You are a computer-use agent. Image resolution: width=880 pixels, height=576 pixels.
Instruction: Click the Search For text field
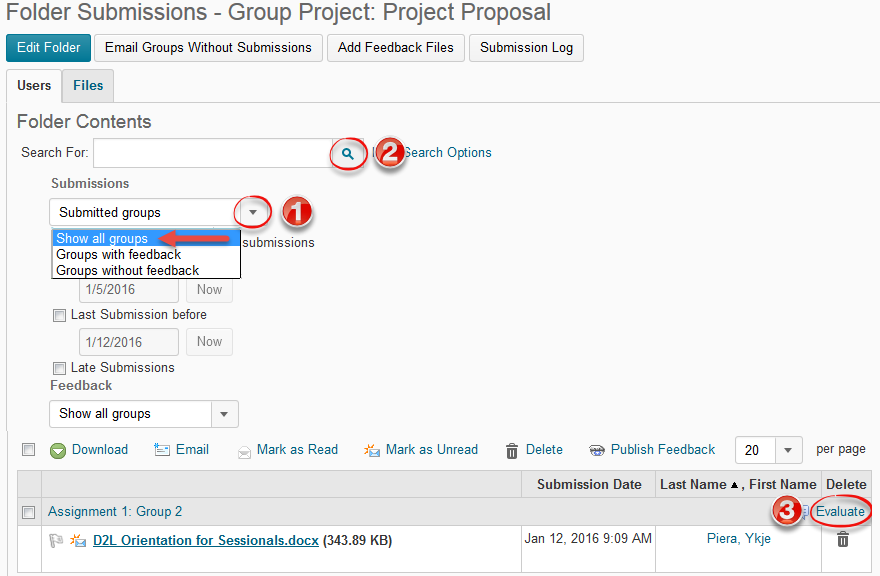[213, 153]
